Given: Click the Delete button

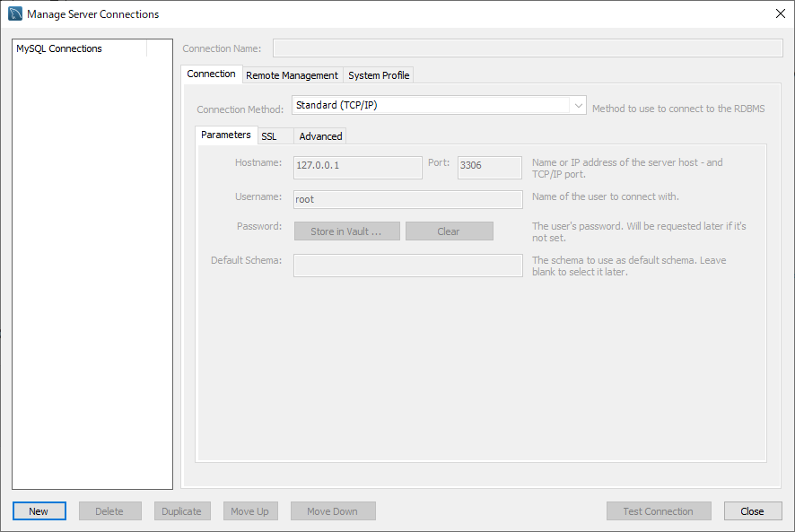Looking at the screenshot, I should (x=110, y=511).
